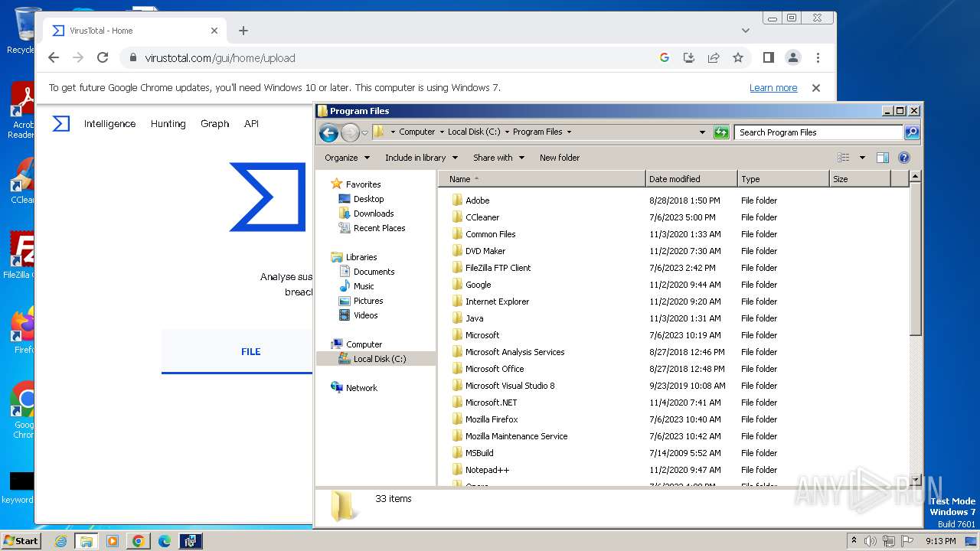Click the Google icon in the address bar

coord(665,57)
